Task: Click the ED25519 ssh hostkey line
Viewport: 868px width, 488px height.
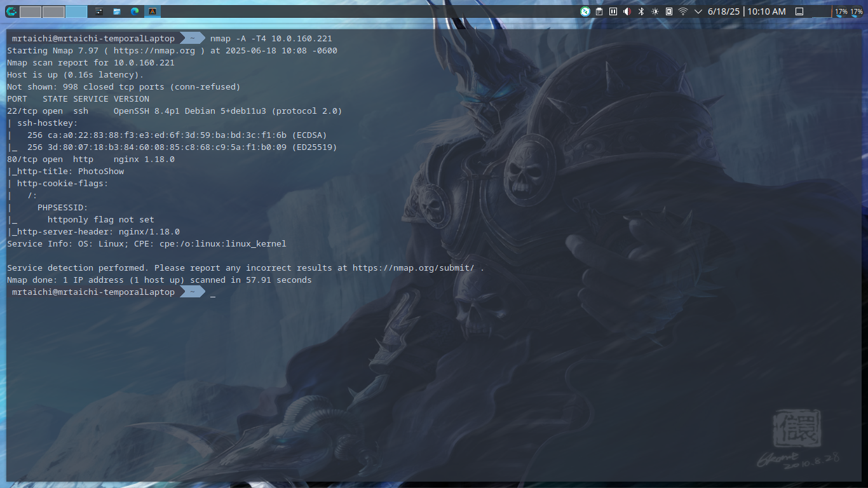Action: coord(172,147)
